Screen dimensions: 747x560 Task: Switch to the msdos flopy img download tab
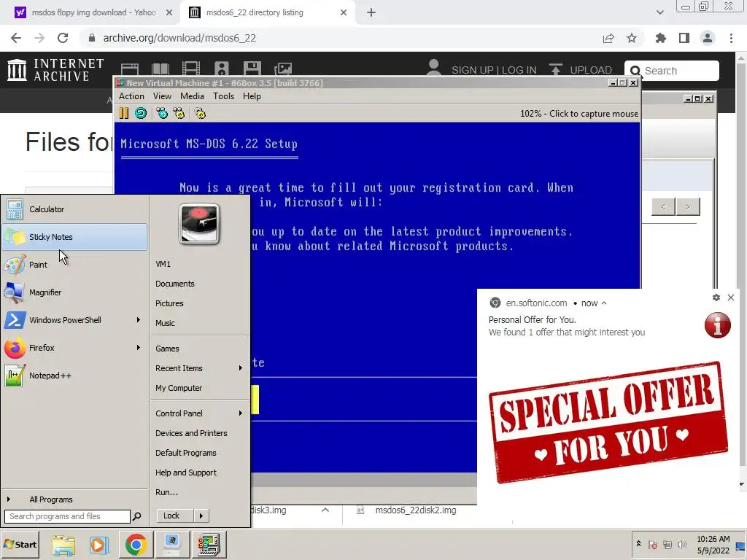click(94, 12)
